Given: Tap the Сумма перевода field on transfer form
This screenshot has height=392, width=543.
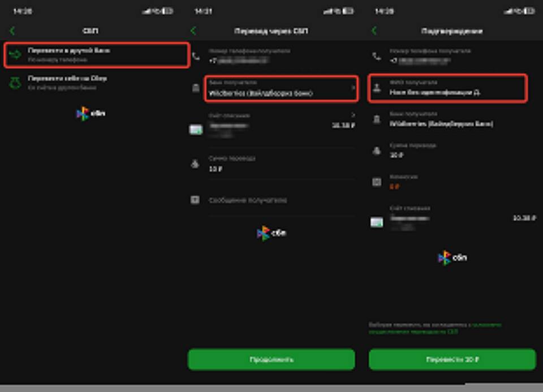Looking at the screenshot, I should point(277,164).
